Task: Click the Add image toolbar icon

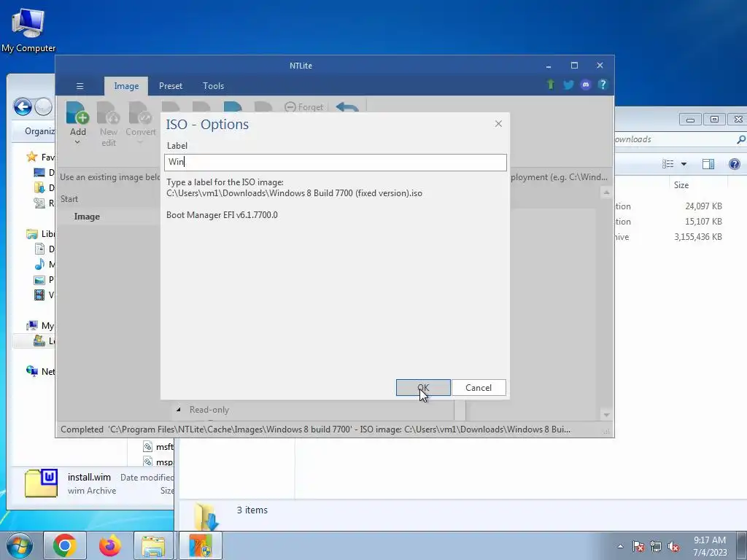Action: [x=78, y=113]
